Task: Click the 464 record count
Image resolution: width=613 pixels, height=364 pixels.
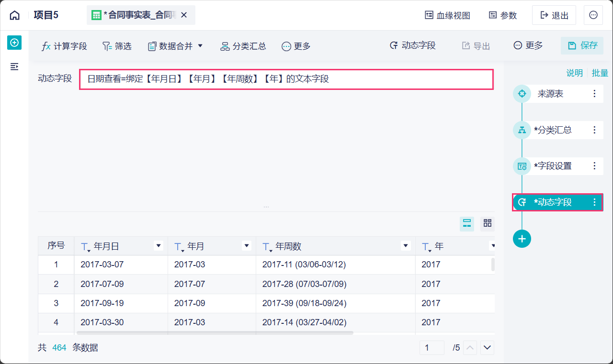Action: click(59, 348)
